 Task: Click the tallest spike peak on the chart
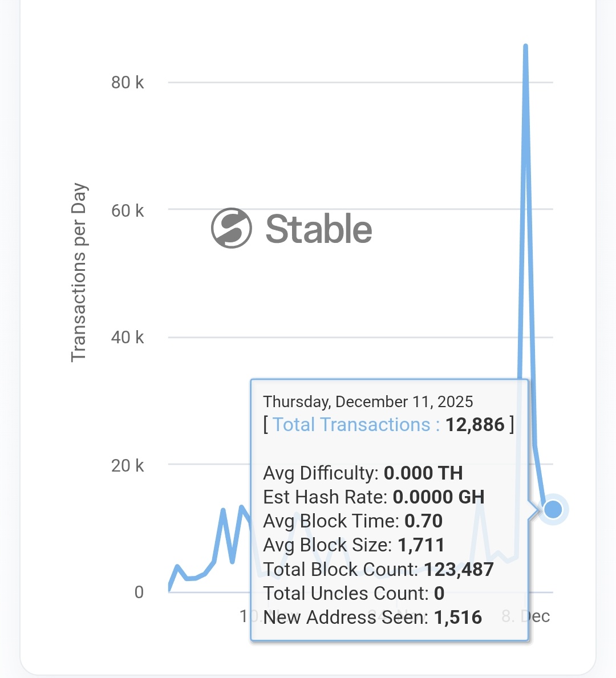tap(525, 47)
